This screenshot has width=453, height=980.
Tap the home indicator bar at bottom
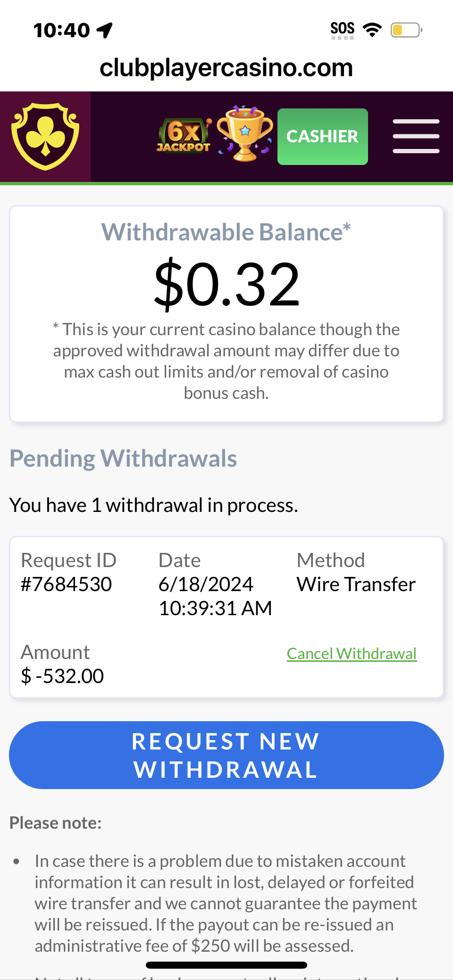click(226, 965)
